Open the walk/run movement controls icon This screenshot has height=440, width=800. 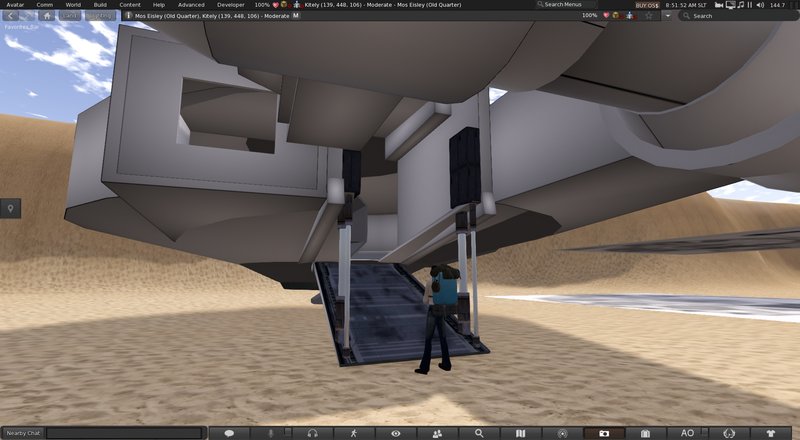pyautogui.click(x=354, y=433)
